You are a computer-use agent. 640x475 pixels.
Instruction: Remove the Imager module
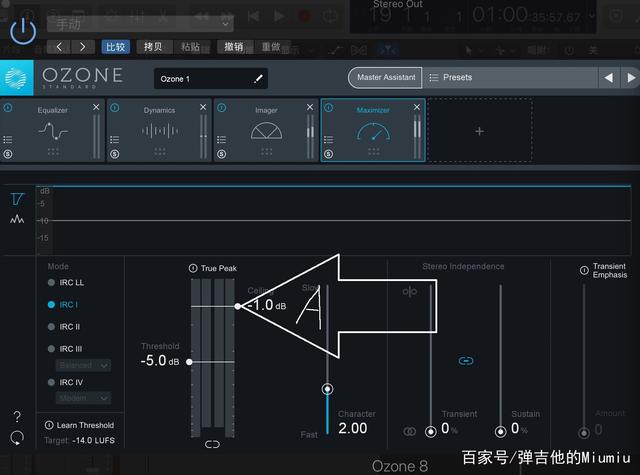[x=310, y=107]
